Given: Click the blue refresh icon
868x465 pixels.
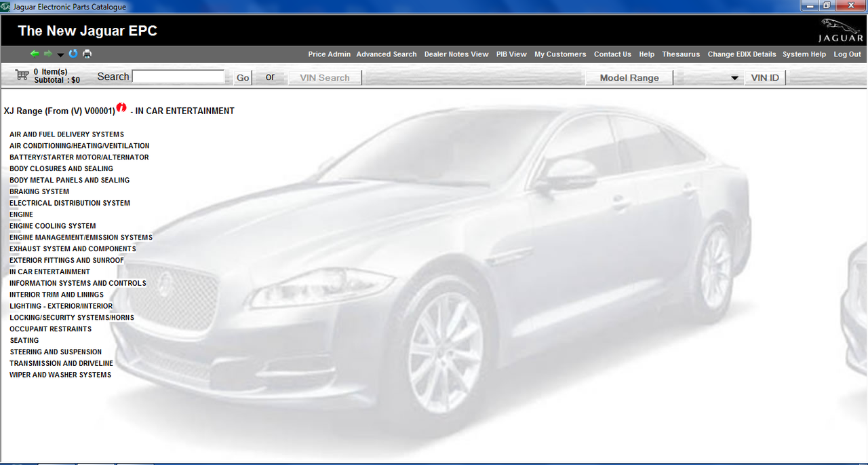Looking at the screenshot, I should click(73, 54).
